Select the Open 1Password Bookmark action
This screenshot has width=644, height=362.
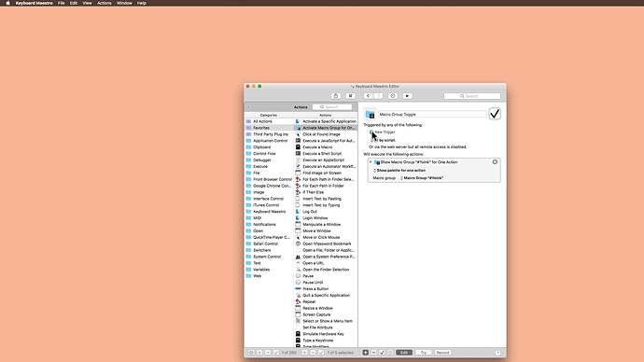coord(326,244)
